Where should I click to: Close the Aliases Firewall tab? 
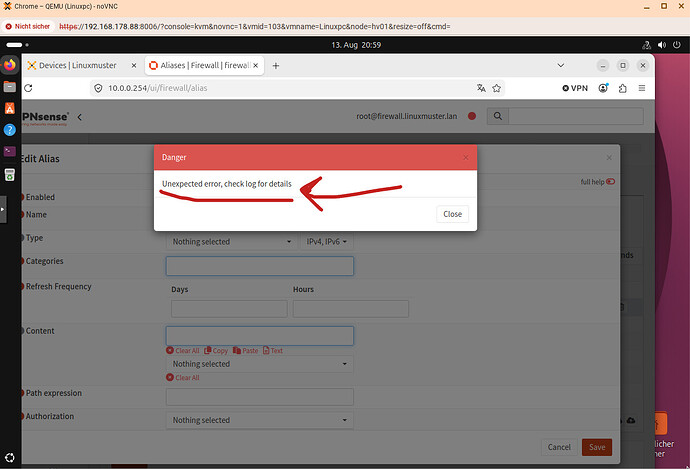(x=255, y=66)
